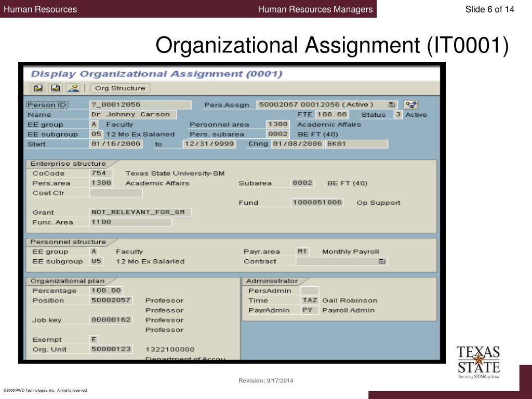Click the Payr.area field M1
Image resolution: width=532 pixels, height=399 pixels.
(302, 252)
